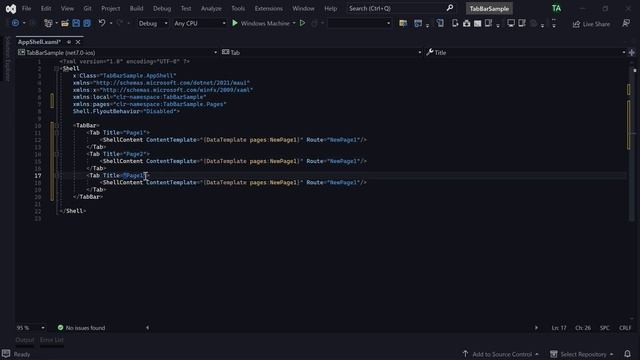Open the Output panel tab
The width and height of the screenshot is (640, 360).
pyautogui.click(x=24, y=340)
